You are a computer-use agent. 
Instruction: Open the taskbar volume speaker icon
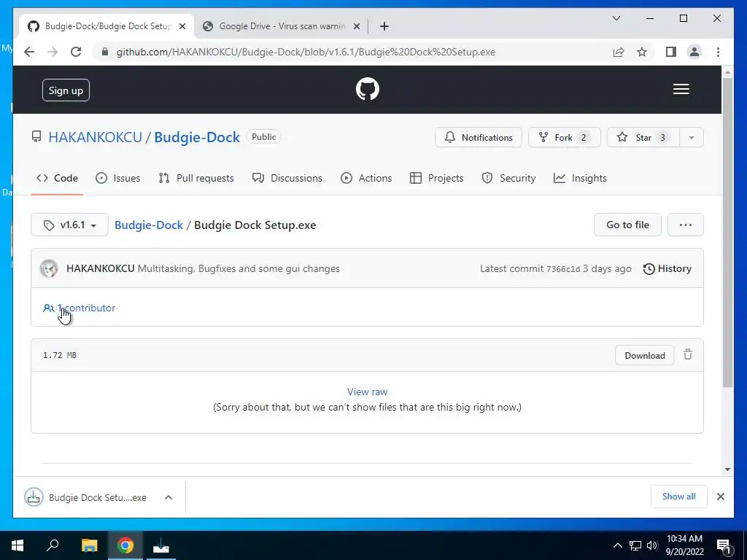click(652, 545)
